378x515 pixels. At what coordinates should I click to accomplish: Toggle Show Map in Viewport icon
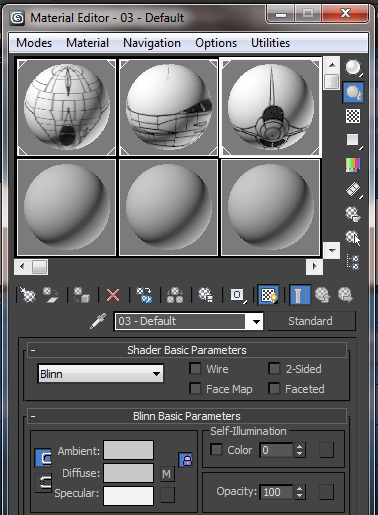coord(268,295)
